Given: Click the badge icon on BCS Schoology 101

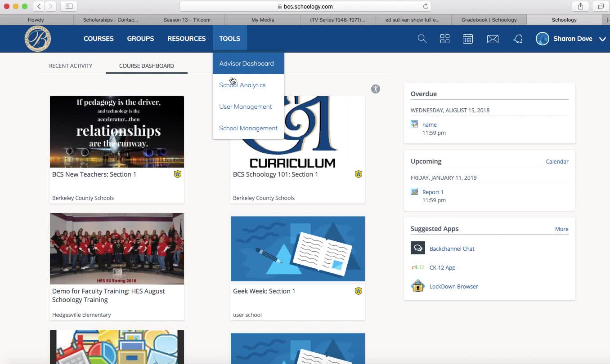Looking at the screenshot, I should 359,174.
